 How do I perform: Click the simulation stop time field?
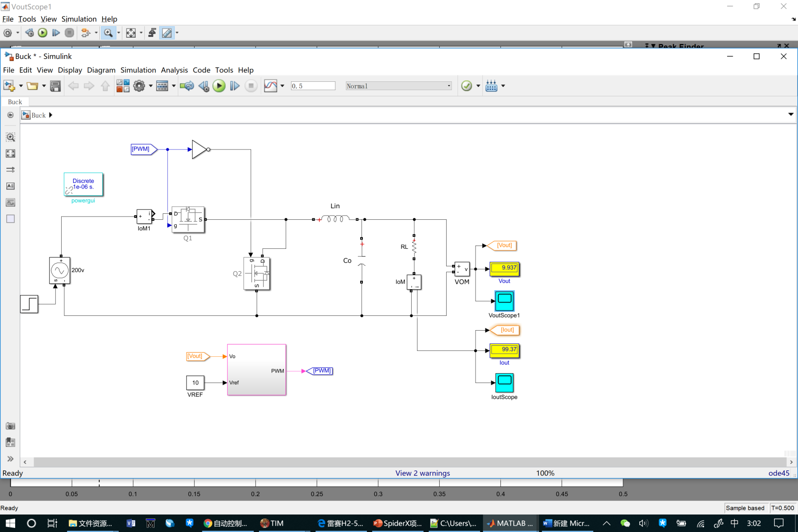313,86
